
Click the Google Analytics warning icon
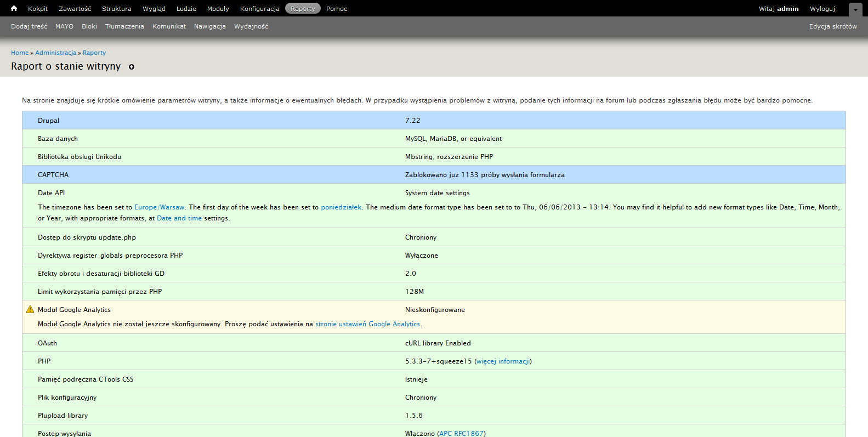(30, 309)
